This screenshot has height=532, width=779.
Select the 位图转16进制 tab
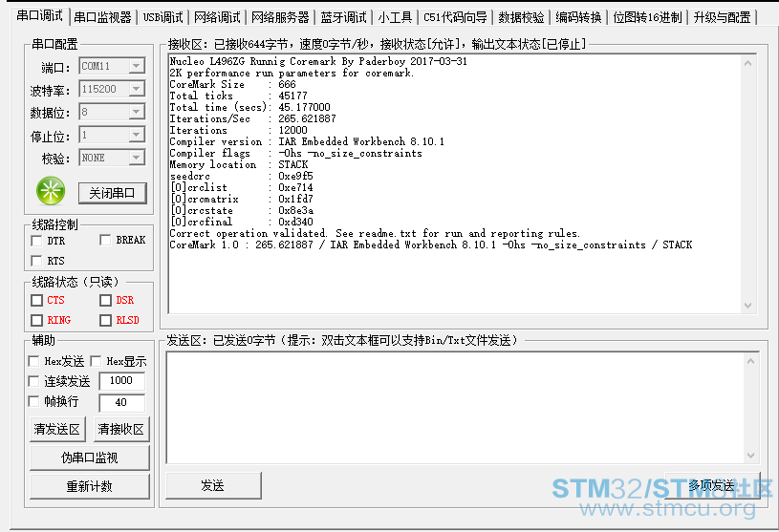[x=647, y=18]
